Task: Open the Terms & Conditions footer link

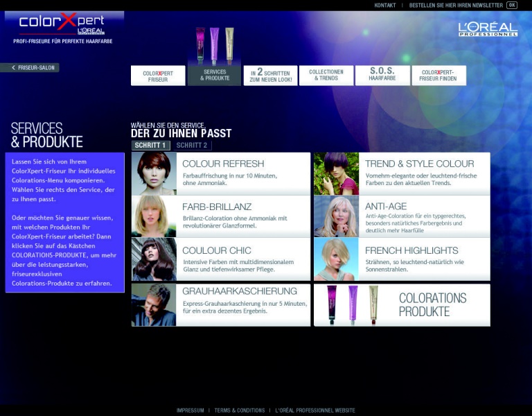Action: pyautogui.click(x=240, y=410)
